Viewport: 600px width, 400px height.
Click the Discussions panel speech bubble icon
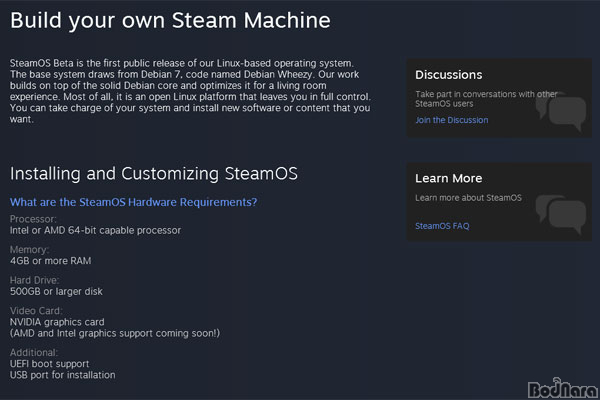click(x=561, y=111)
